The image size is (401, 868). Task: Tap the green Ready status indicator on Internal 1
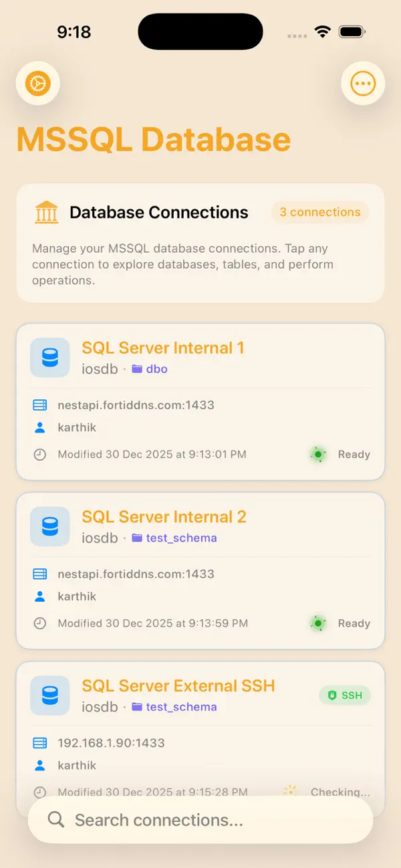pyautogui.click(x=318, y=455)
